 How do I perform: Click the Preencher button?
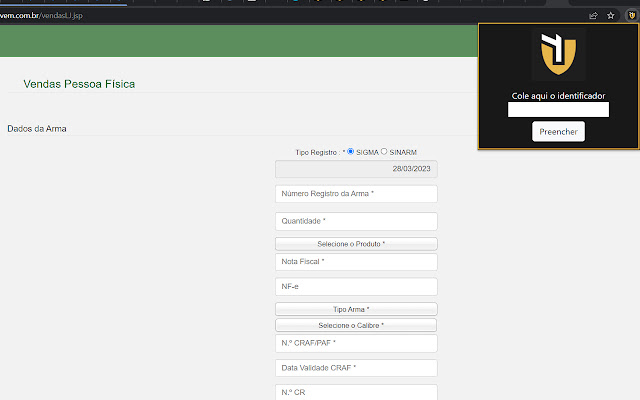click(558, 131)
